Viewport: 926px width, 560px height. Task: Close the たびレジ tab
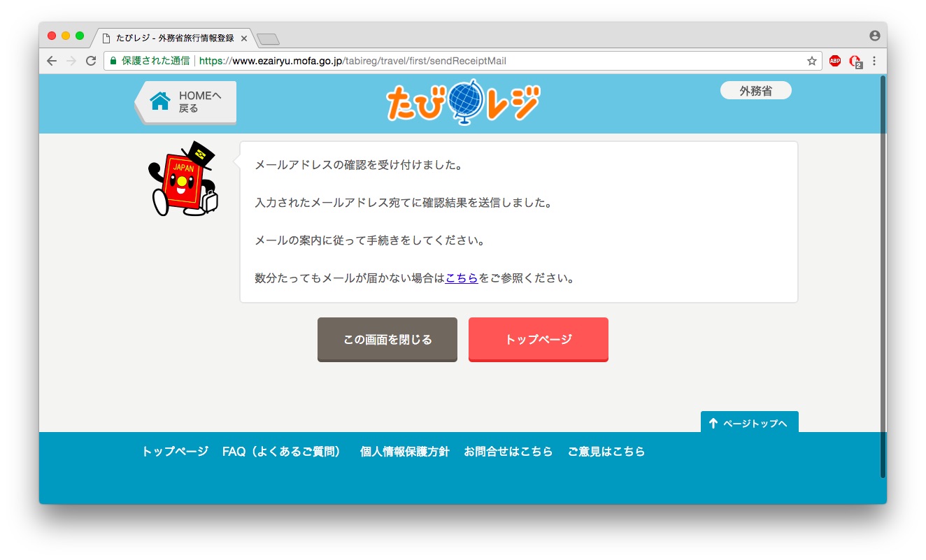(243, 38)
